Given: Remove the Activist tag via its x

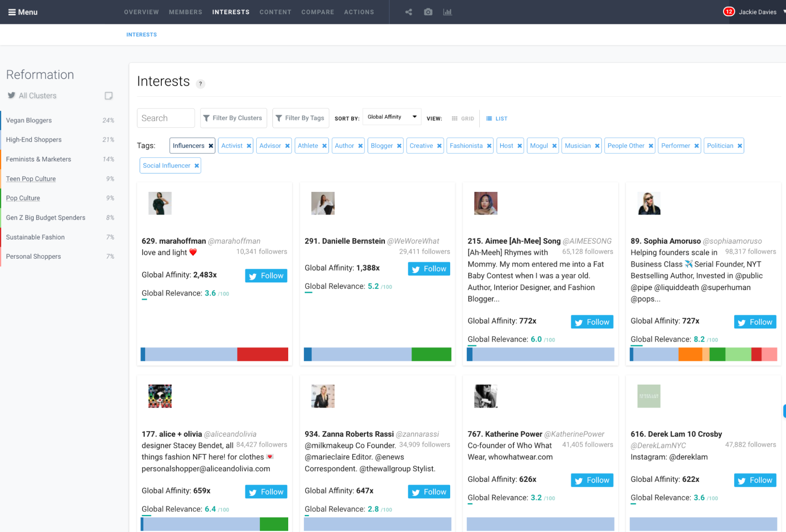Looking at the screenshot, I should click(x=249, y=146).
